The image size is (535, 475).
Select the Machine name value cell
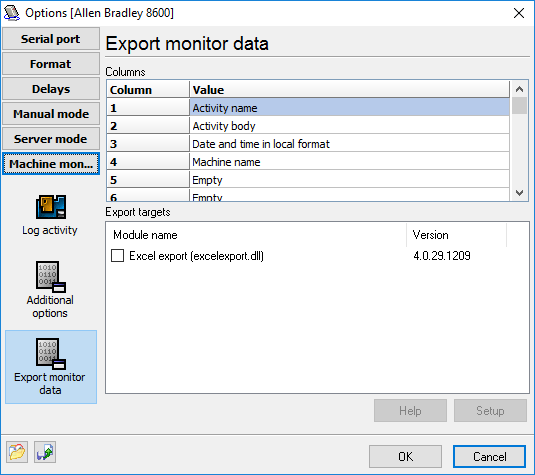click(x=349, y=162)
